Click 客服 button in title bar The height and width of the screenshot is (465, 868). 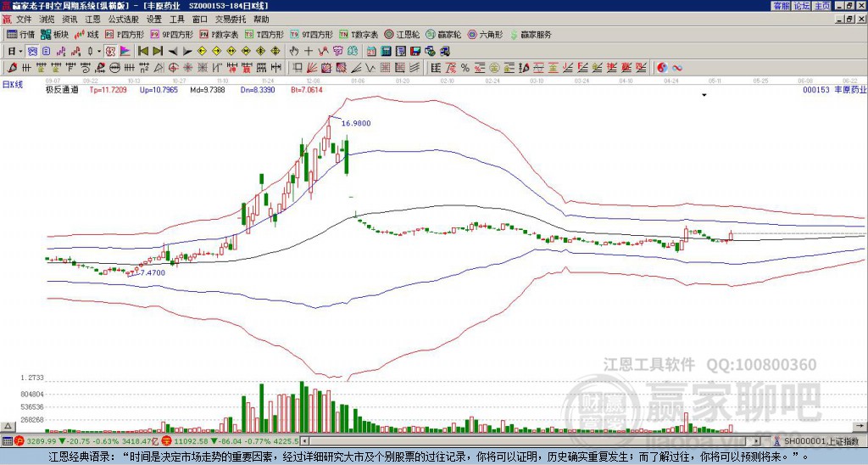pyautogui.click(x=781, y=6)
